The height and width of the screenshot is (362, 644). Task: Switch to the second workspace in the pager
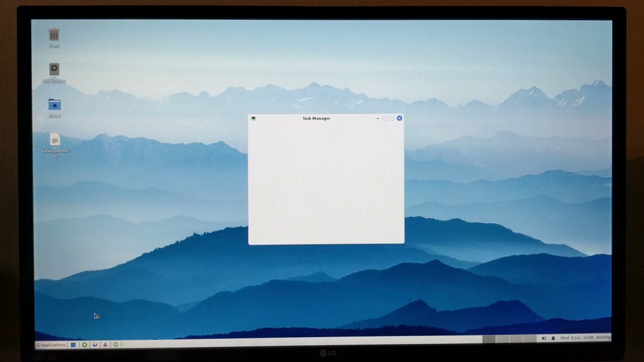[502, 339]
